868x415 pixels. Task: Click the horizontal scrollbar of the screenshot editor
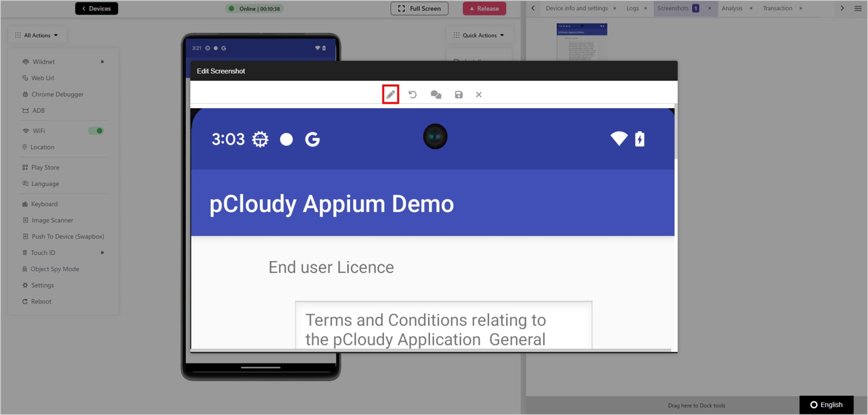pyautogui.click(x=431, y=350)
